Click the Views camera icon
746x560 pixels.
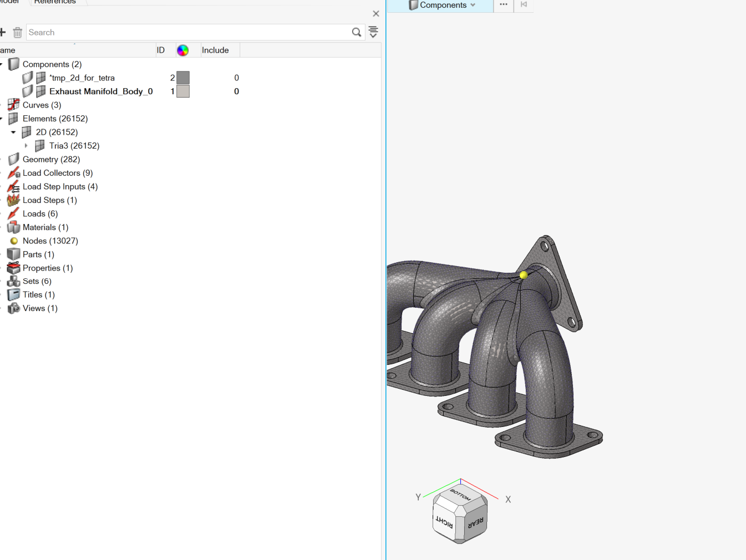pos(14,308)
